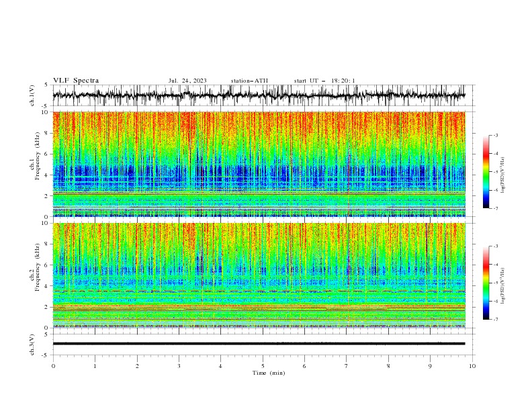The height and width of the screenshot is (411, 532).
Task: Click the ch.1 "Frequency (kHz)" axis label
Action: [x=38, y=154]
